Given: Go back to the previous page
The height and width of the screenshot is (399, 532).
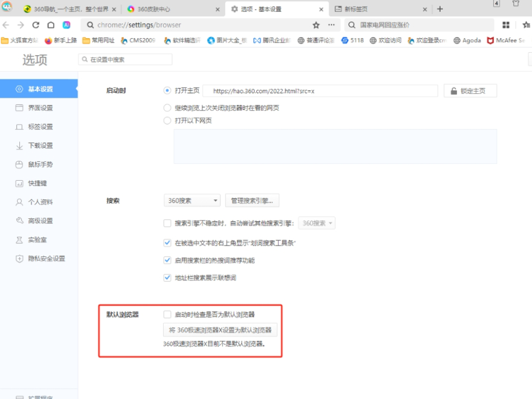Looking at the screenshot, I should click(x=6, y=25).
